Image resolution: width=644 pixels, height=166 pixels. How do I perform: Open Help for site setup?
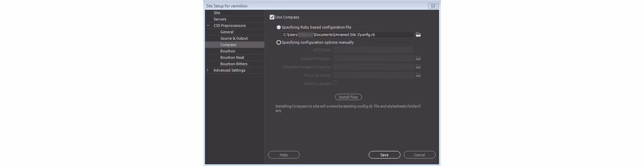(284, 155)
